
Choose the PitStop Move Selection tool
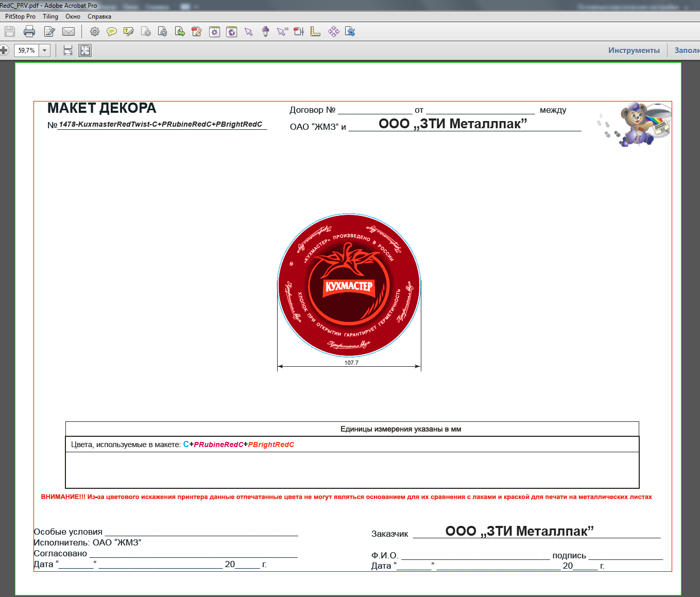click(334, 32)
